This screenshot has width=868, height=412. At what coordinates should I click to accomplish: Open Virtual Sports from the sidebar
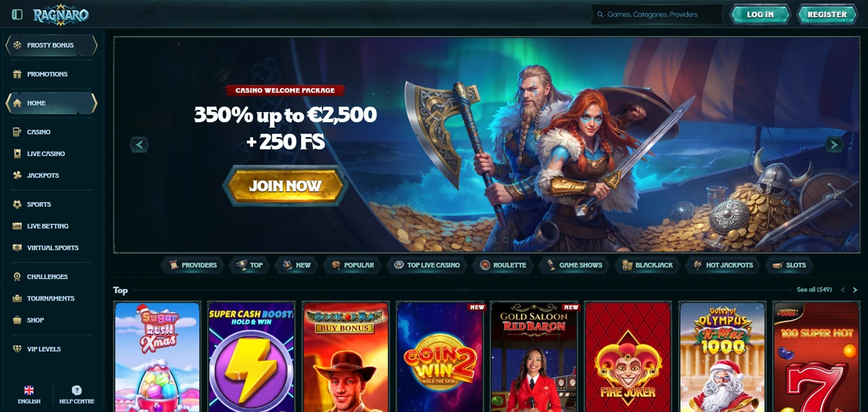tap(52, 248)
